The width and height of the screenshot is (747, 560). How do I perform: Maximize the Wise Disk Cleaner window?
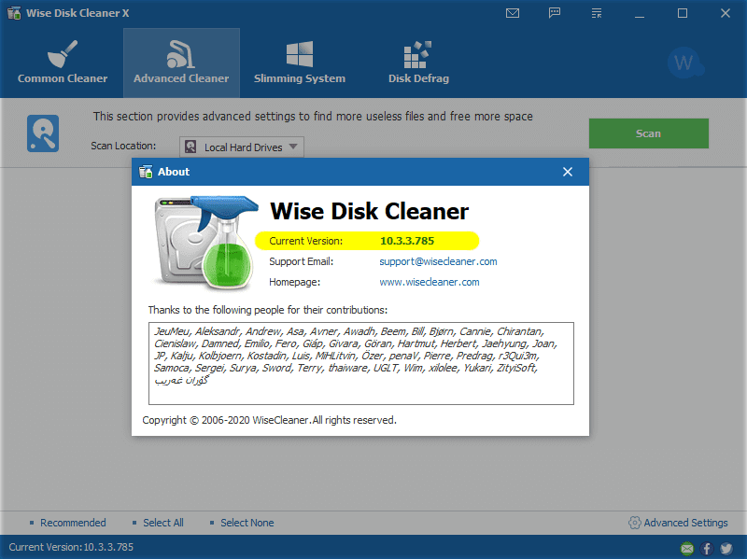coord(683,13)
